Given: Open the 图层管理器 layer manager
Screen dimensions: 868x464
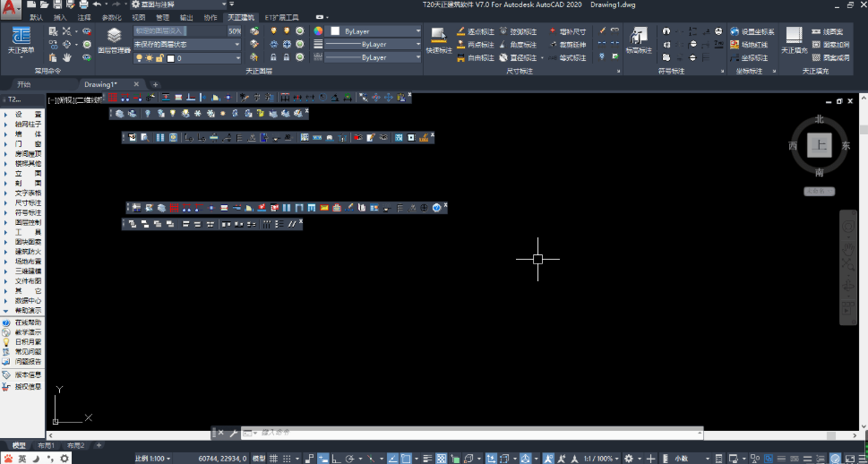Looking at the screenshot, I should (x=114, y=40).
